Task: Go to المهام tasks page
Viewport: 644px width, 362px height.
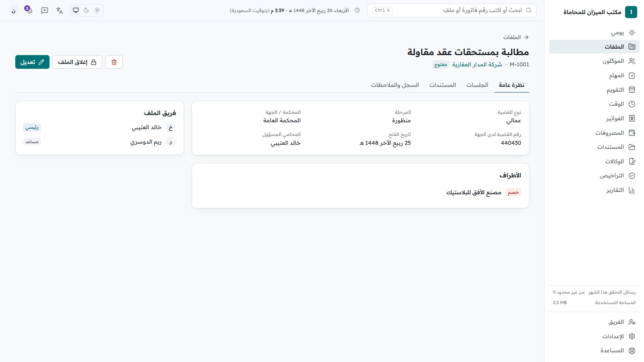Action: pos(594,76)
